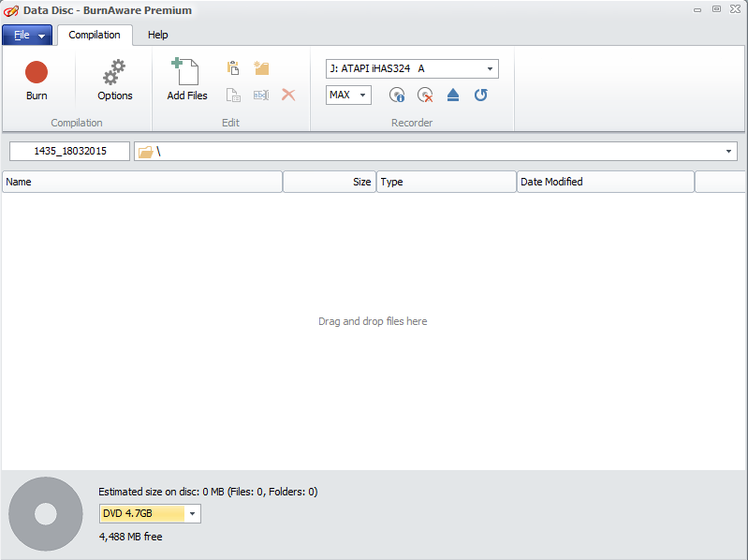
Task: Minimize the BurnAware window
Action: [697, 9]
